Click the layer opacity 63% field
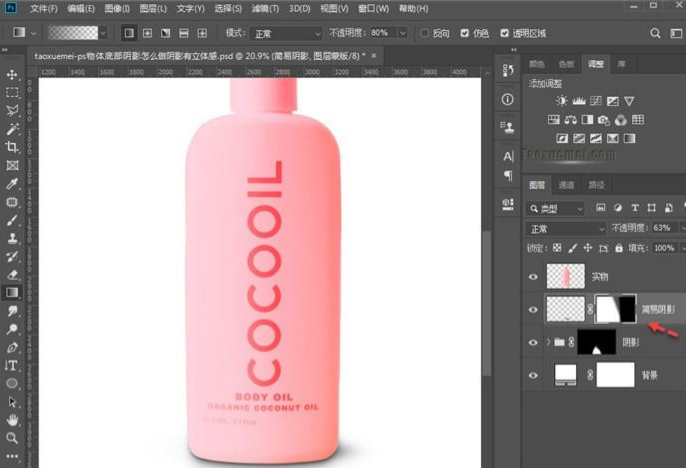This screenshot has width=686, height=468. coord(664,228)
